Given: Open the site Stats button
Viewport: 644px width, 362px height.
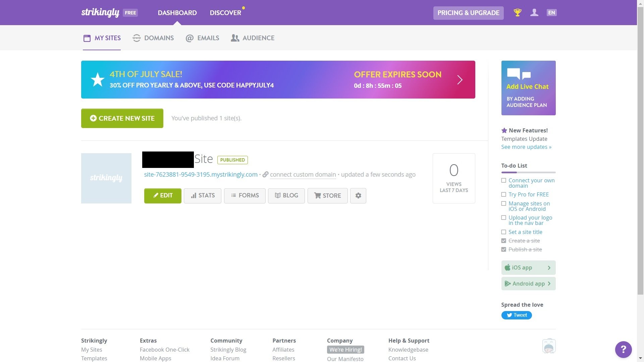Looking at the screenshot, I should (x=203, y=196).
